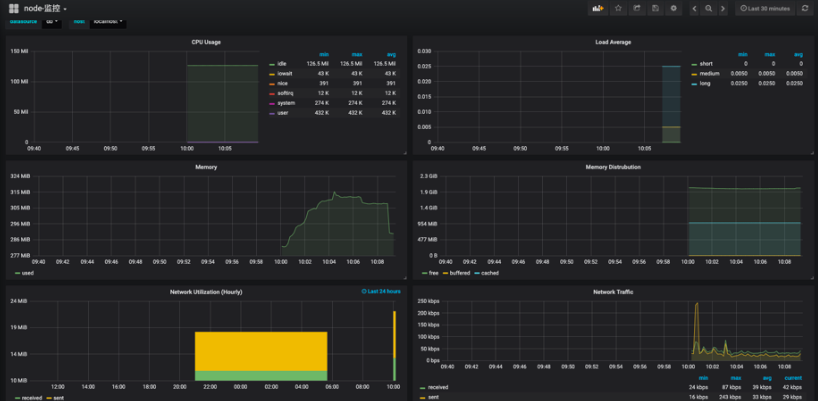Click the idle series green color swatch
This screenshot has height=401, width=818.
(272, 64)
